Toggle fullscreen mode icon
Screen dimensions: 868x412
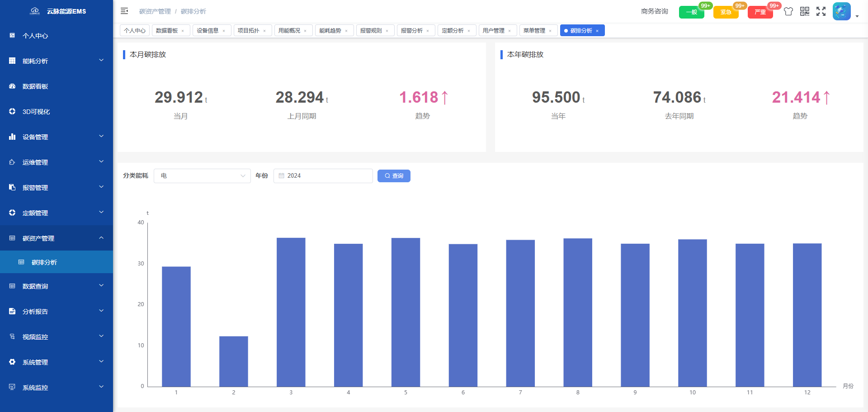[821, 11]
